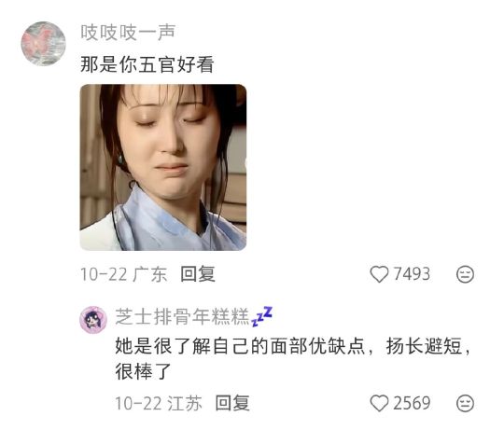Tap the dislike face icon beside 2569
This screenshot has width=504, height=430.
(x=465, y=403)
